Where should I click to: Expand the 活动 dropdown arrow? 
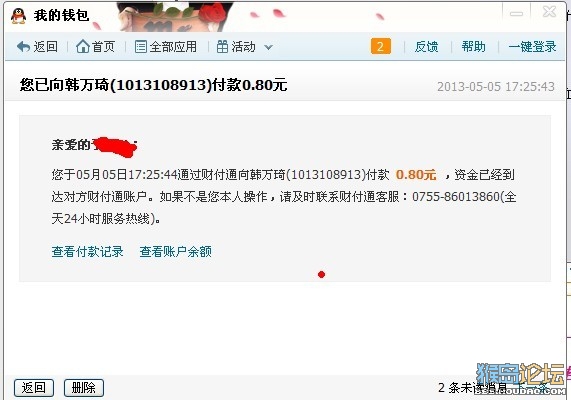coord(268,47)
